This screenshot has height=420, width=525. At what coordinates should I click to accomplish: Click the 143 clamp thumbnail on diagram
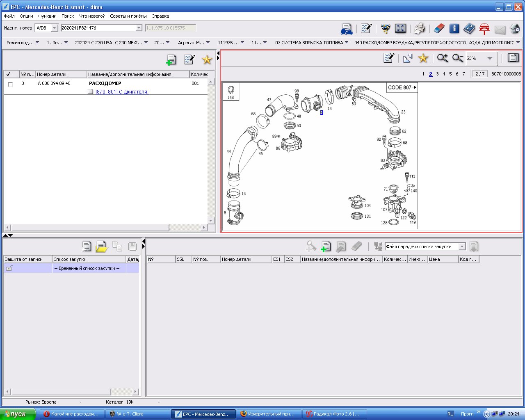pyautogui.click(x=231, y=92)
